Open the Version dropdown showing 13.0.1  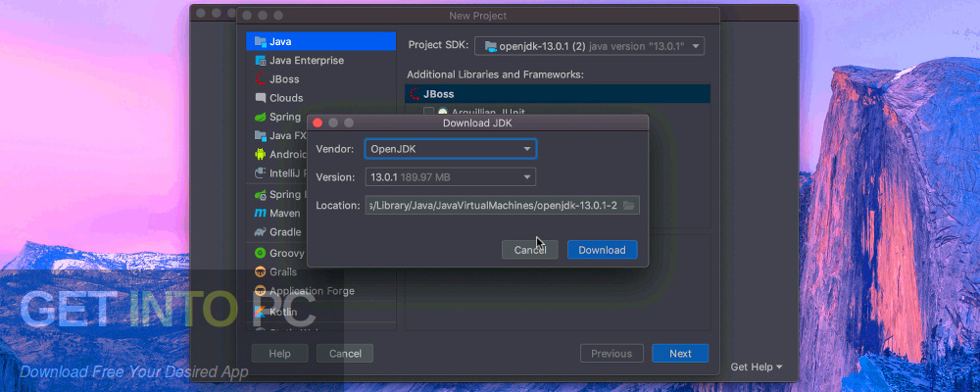click(451, 177)
